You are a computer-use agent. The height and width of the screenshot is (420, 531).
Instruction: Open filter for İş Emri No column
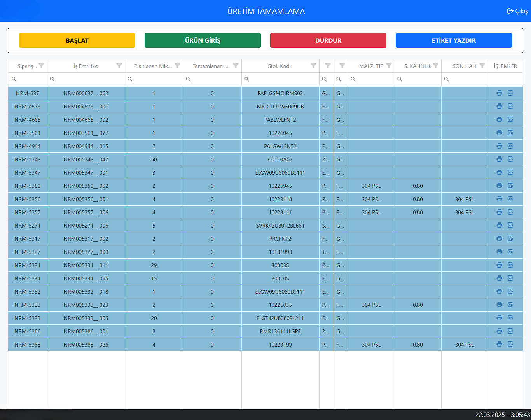119,66
